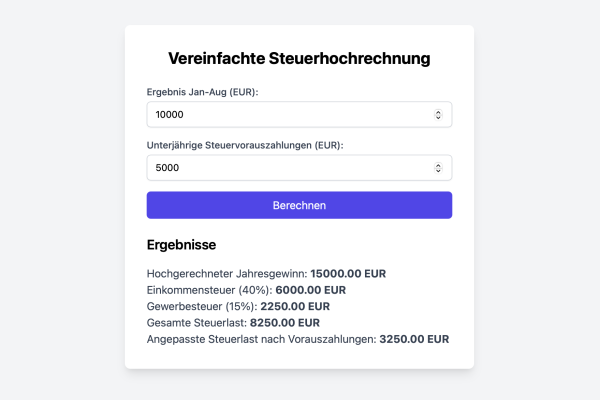Decrease Steuervorauszahlungen using the down spinner arrow
The height and width of the screenshot is (400, 600).
tap(438, 171)
